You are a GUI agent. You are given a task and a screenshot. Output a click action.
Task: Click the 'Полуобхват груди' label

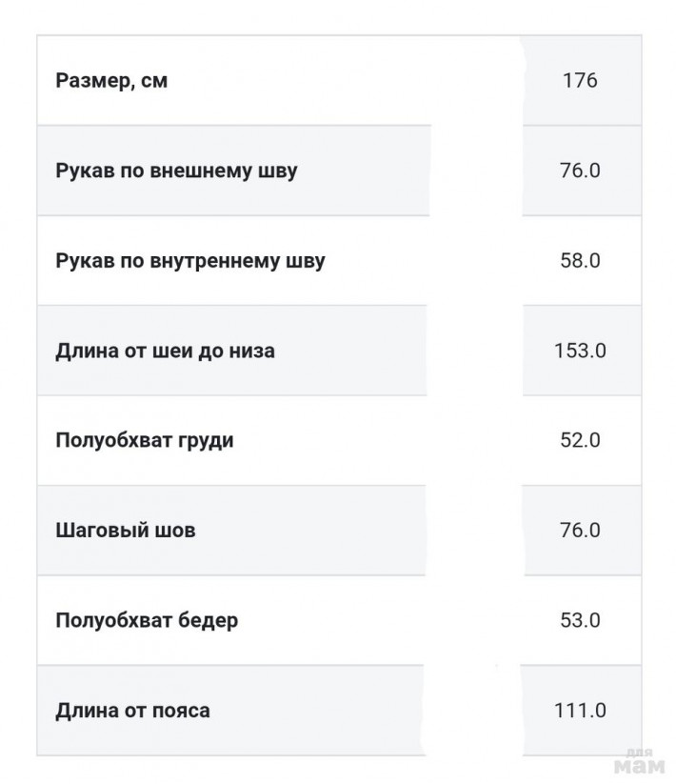pos(144,441)
